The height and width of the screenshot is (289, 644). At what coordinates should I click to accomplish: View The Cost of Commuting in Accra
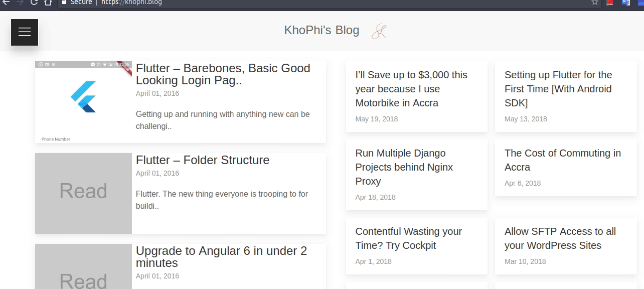(x=562, y=160)
